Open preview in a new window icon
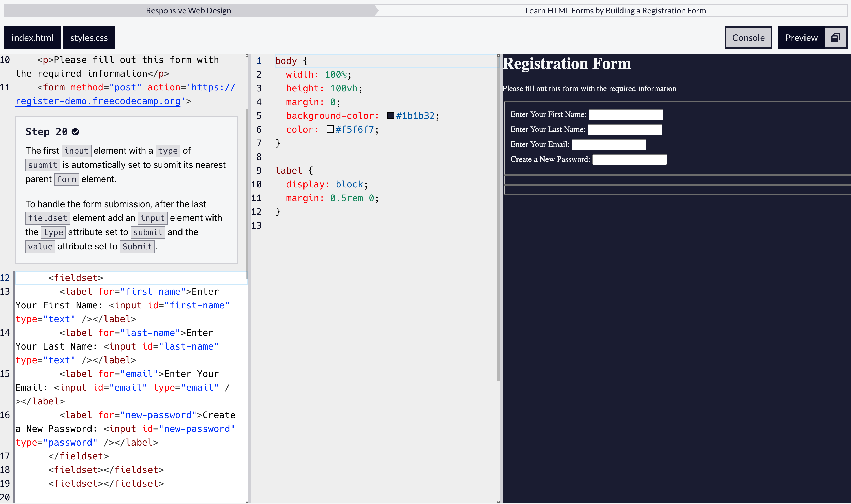This screenshot has width=851, height=504. point(835,37)
